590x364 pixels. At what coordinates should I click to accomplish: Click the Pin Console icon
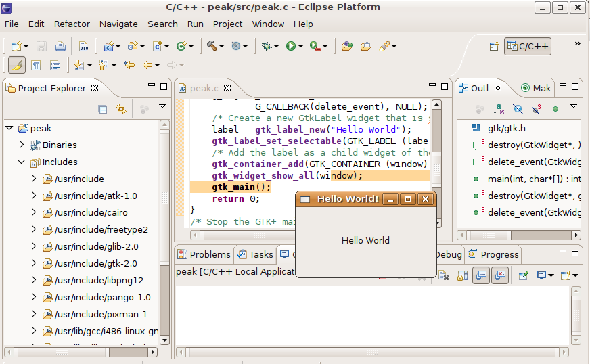[523, 275]
